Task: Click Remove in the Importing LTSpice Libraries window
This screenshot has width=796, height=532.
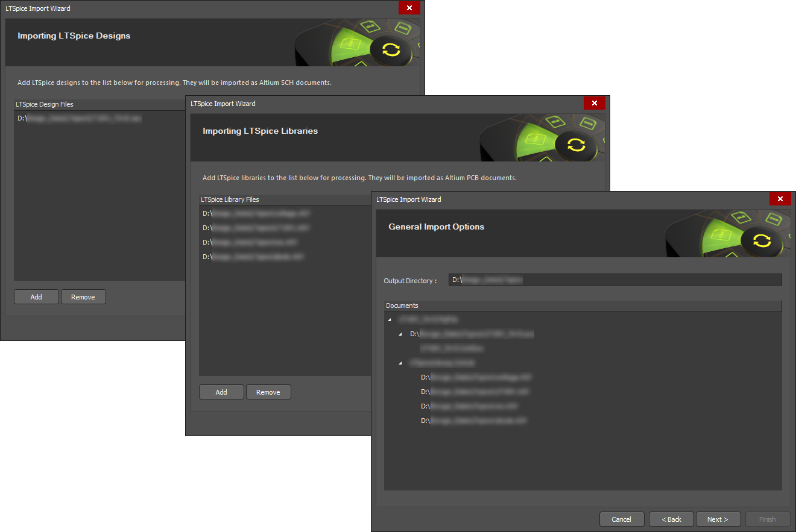Action: [268, 392]
